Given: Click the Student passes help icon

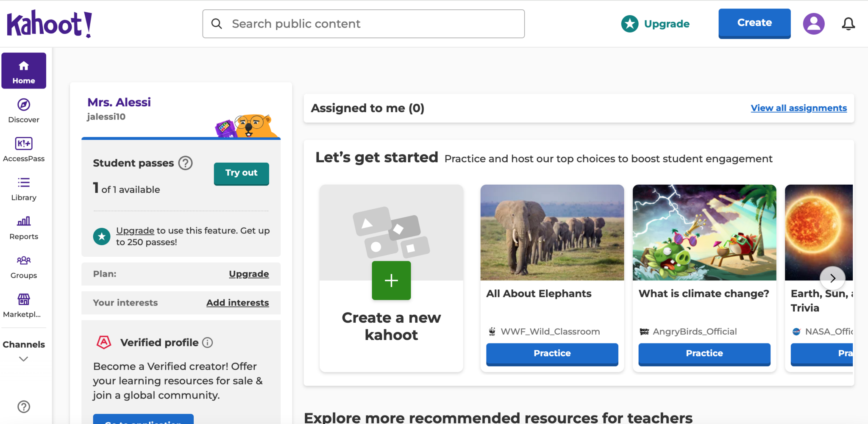Looking at the screenshot, I should pos(185,163).
